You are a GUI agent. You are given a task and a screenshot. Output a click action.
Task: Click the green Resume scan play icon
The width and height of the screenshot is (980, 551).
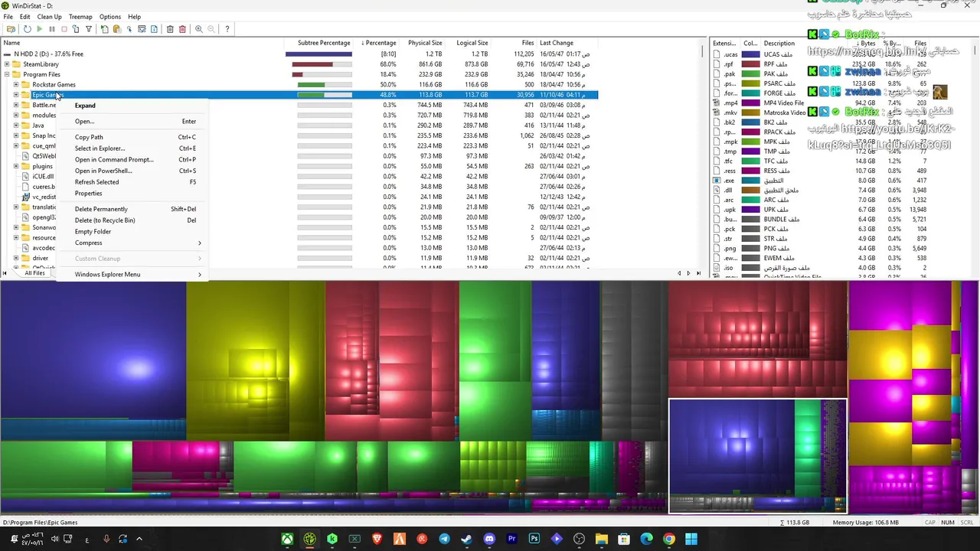tap(39, 29)
